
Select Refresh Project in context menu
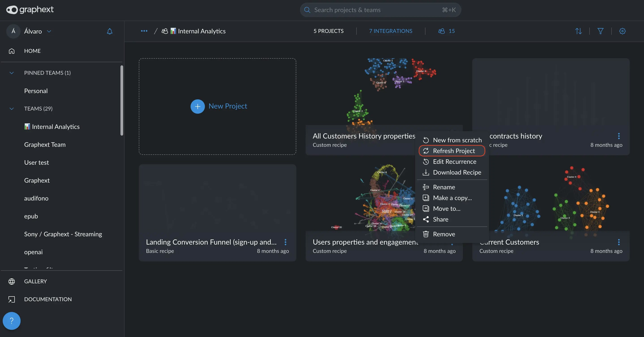(453, 151)
